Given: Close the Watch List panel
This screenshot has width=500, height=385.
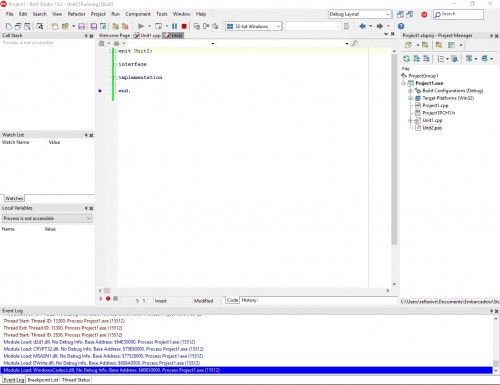Looking at the screenshot, I should 91,135.
